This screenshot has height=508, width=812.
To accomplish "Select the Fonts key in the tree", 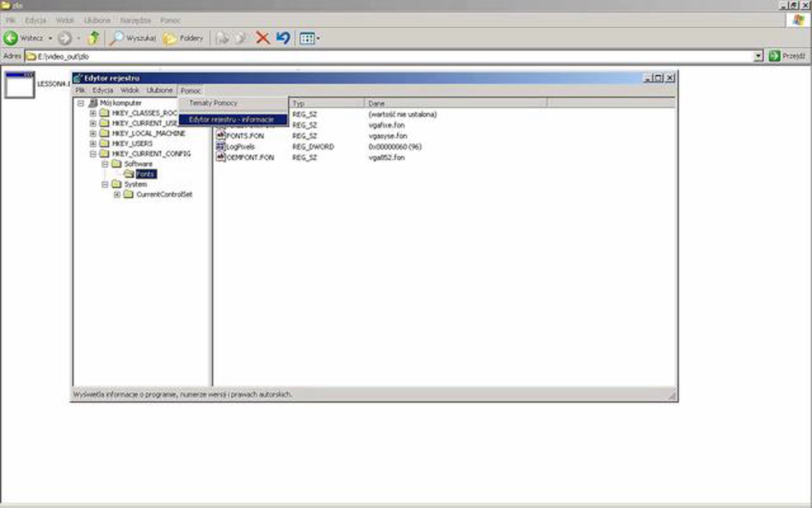I will [146, 174].
